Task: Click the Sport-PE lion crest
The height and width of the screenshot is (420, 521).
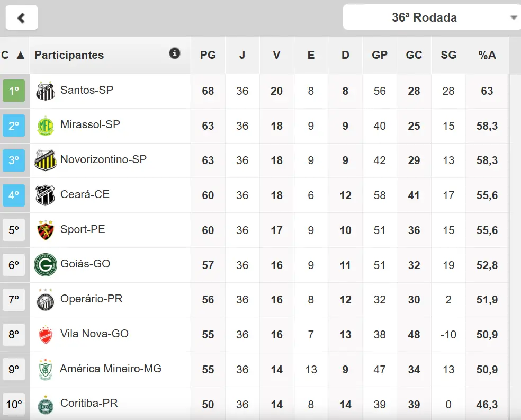Action: click(x=46, y=230)
